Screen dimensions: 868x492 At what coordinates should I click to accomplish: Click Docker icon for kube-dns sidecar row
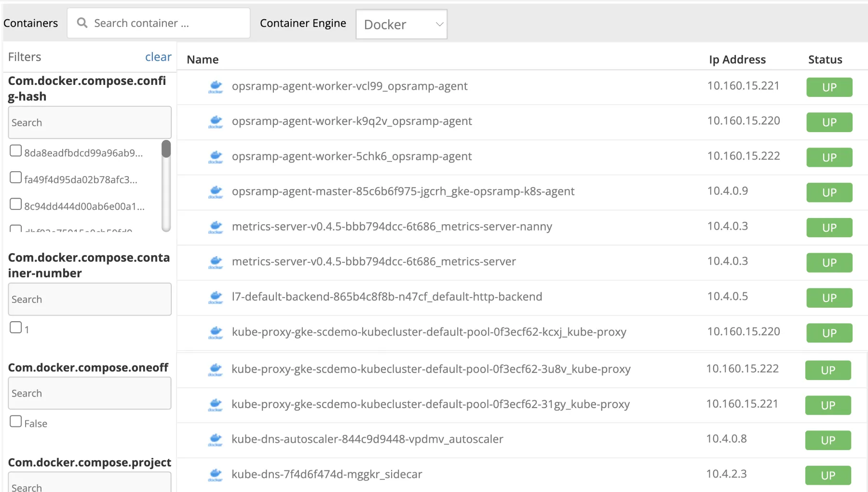215,475
